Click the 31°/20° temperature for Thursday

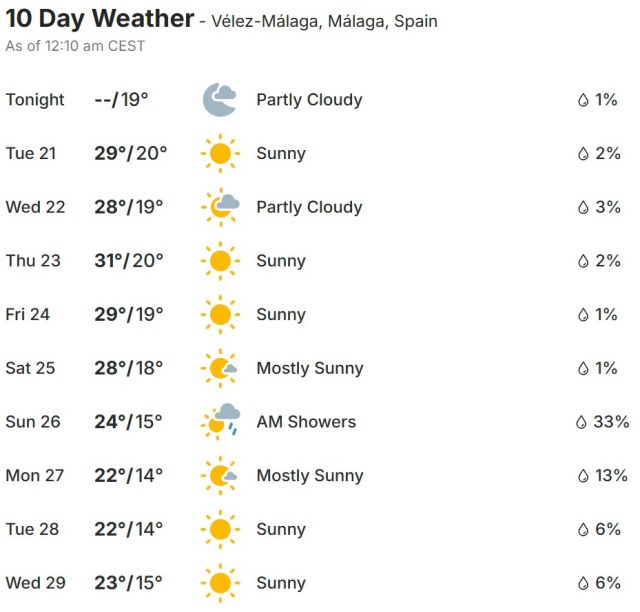point(129,261)
